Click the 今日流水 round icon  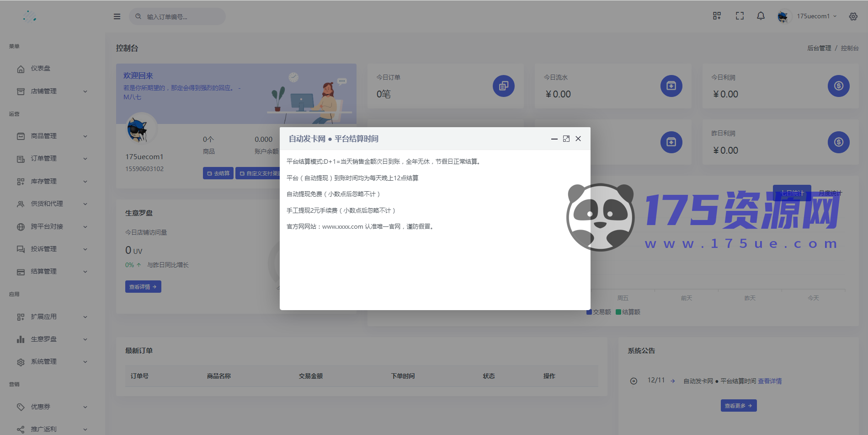(x=671, y=86)
